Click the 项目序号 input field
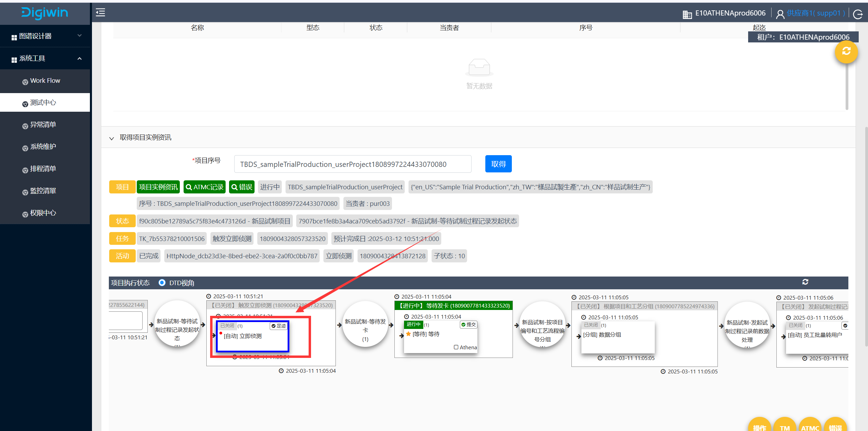This screenshot has width=868, height=431. 353,164
